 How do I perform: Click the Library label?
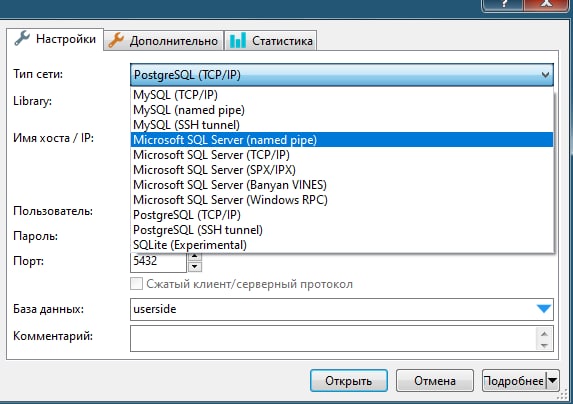[33, 101]
